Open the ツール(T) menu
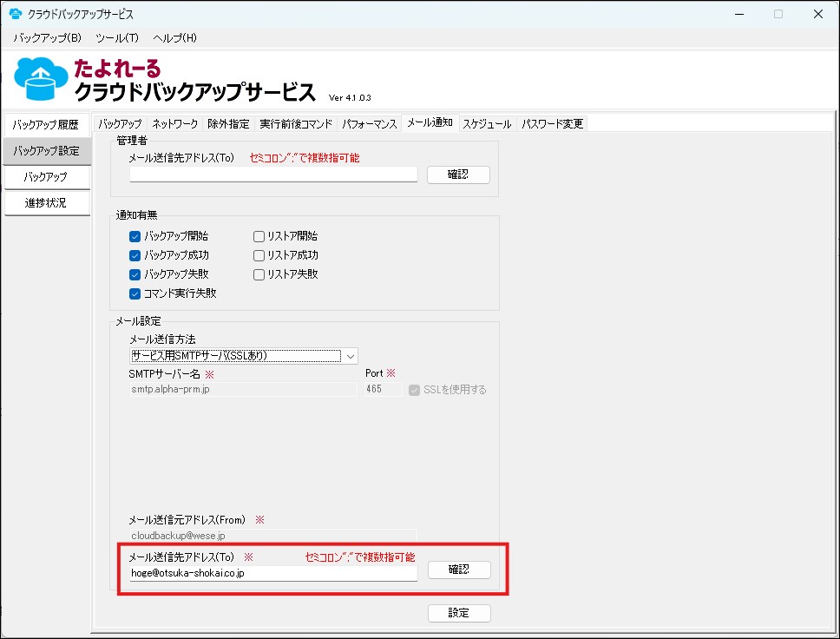This screenshot has width=840, height=639. click(x=117, y=38)
